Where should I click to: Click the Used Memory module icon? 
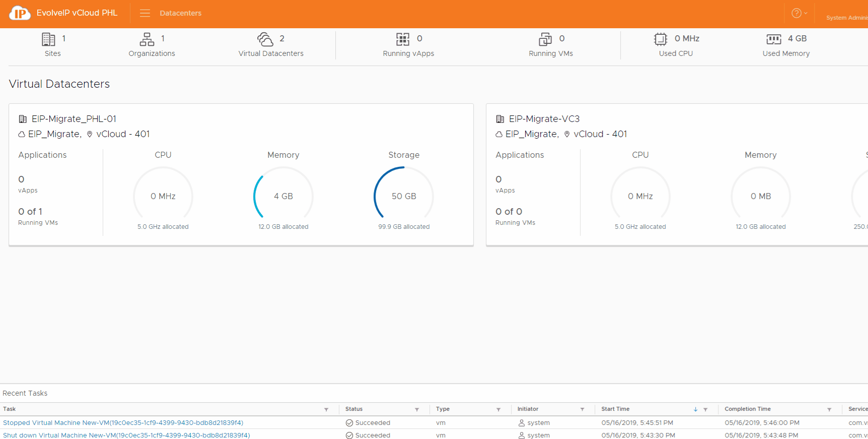pyautogui.click(x=774, y=39)
